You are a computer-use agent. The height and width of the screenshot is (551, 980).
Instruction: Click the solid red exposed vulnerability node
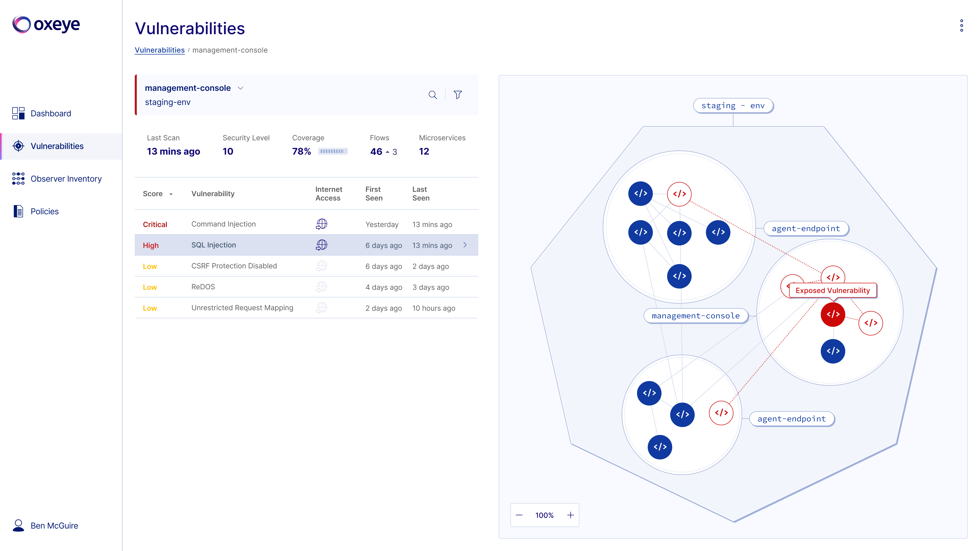click(x=833, y=315)
